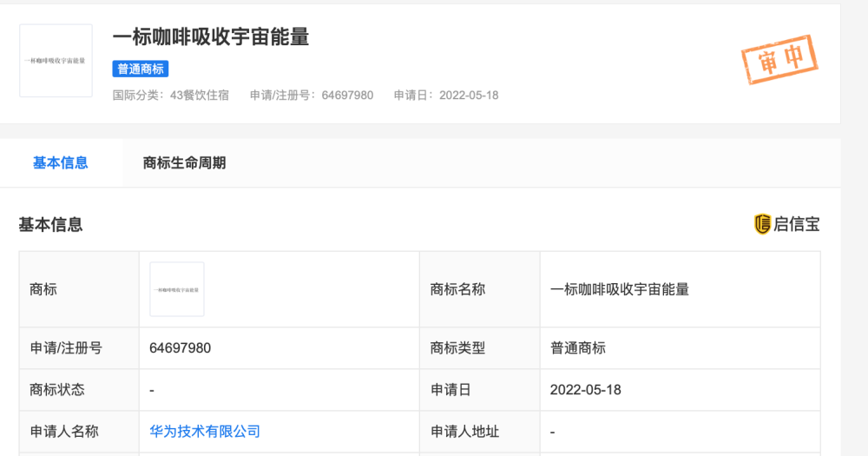
Task: Select the 申请日 value 2022-05-18 in table
Action: point(586,389)
